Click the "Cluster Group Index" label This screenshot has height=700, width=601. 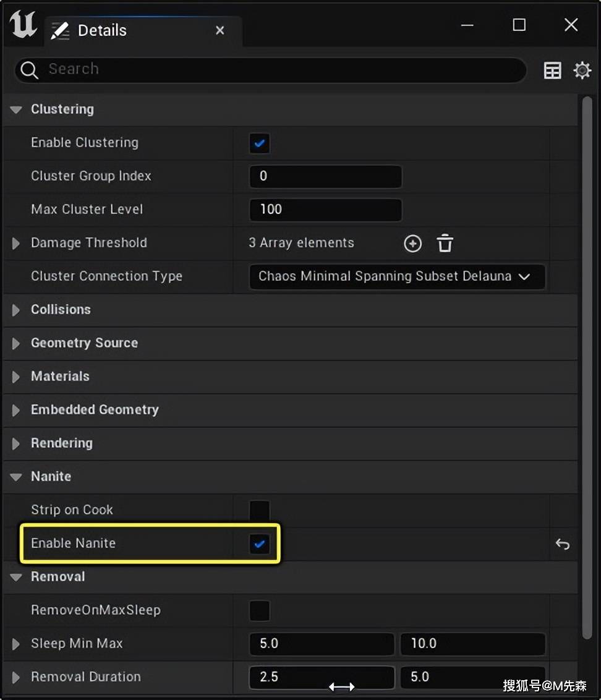click(91, 176)
